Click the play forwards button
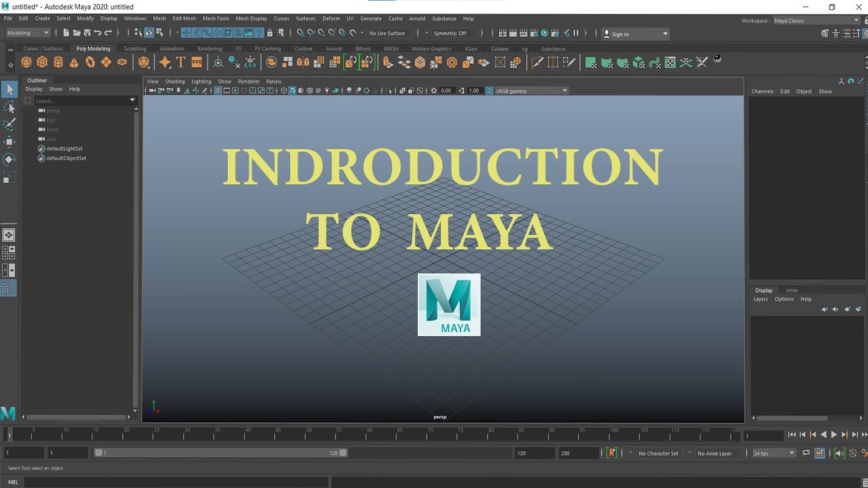The width and height of the screenshot is (868, 488). coord(834,434)
